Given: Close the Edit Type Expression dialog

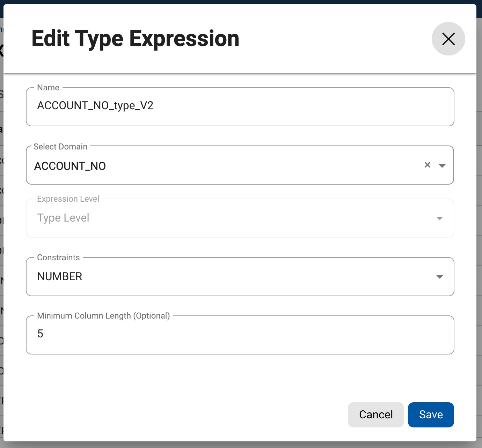Looking at the screenshot, I should pyautogui.click(x=448, y=39).
